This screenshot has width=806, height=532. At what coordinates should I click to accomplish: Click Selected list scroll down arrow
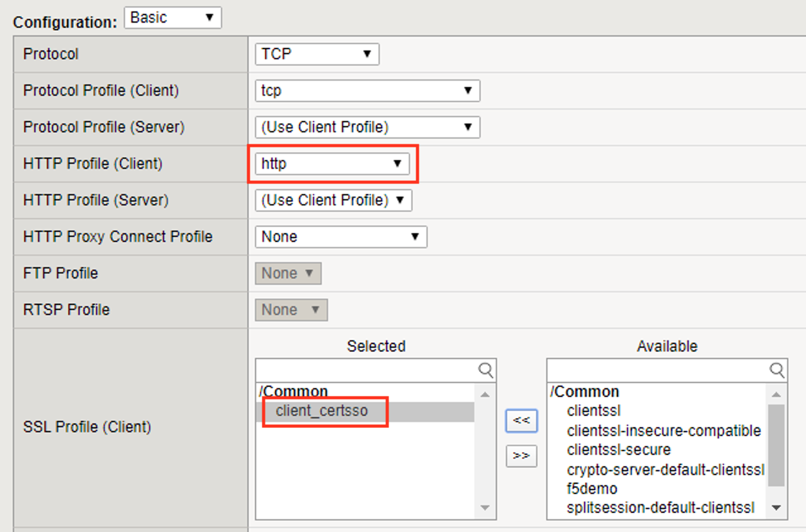click(x=485, y=507)
